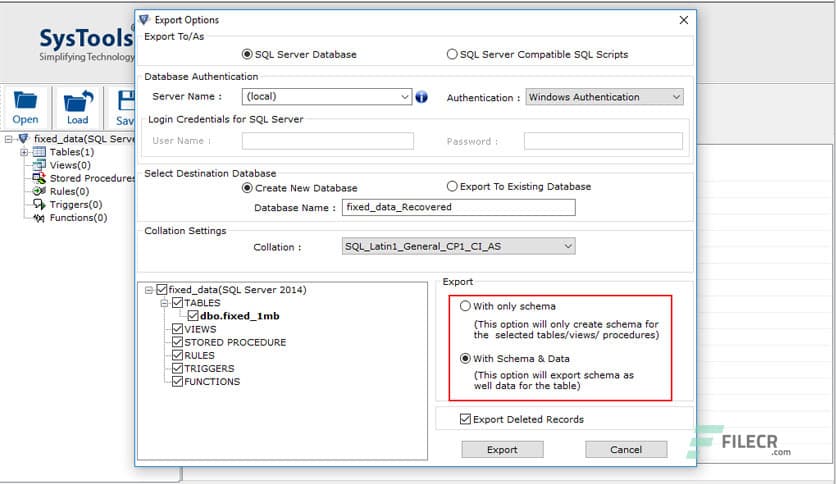
Task: Click the Password input field
Action: point(603,141)
